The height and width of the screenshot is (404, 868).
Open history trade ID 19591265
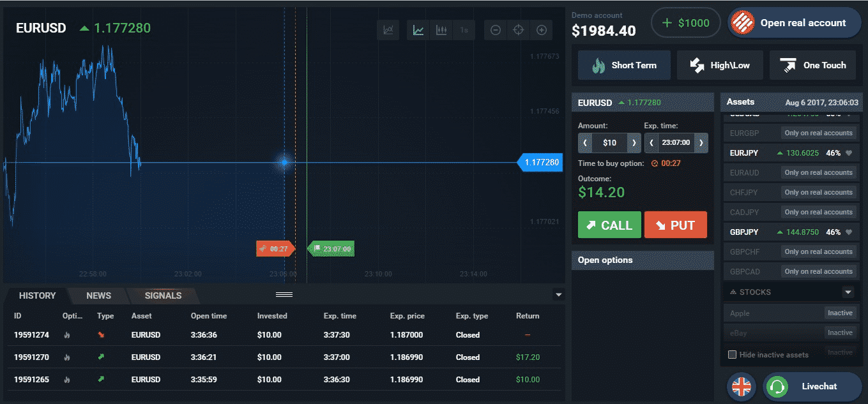tap(32, 379)
